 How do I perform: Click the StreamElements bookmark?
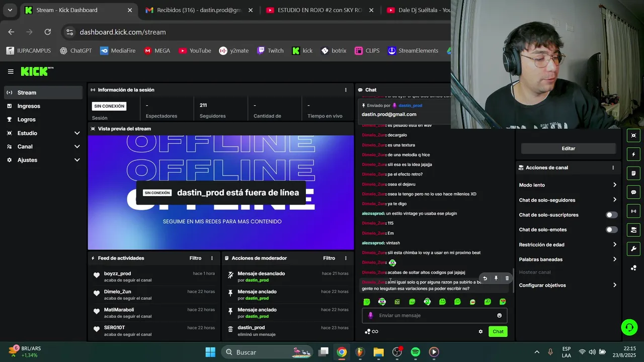click(x=413, y=51)
